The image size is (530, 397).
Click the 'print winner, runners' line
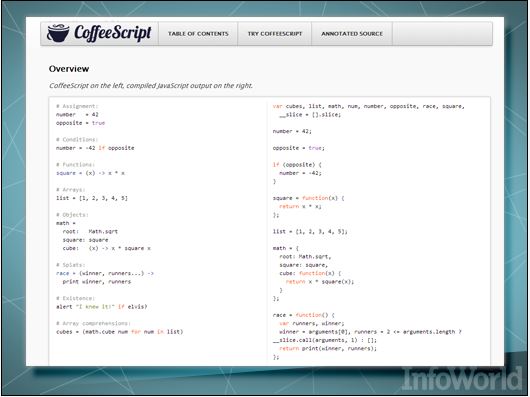point(97,281)
